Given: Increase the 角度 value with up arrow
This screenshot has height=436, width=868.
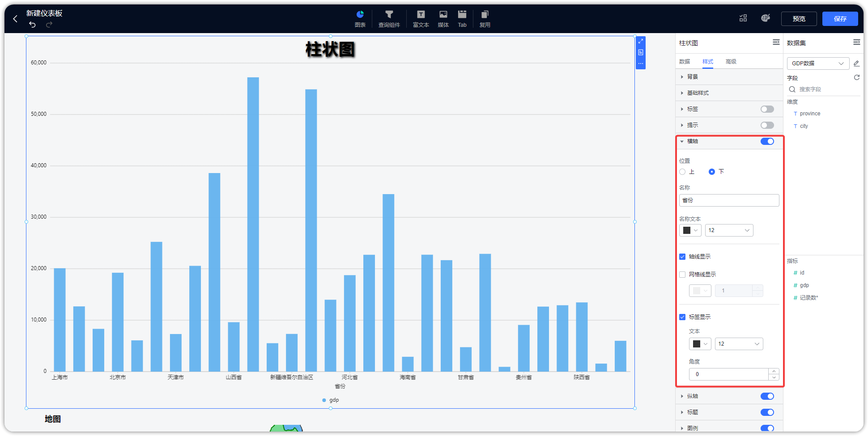Looking at the screenshot, I should 774,371.
